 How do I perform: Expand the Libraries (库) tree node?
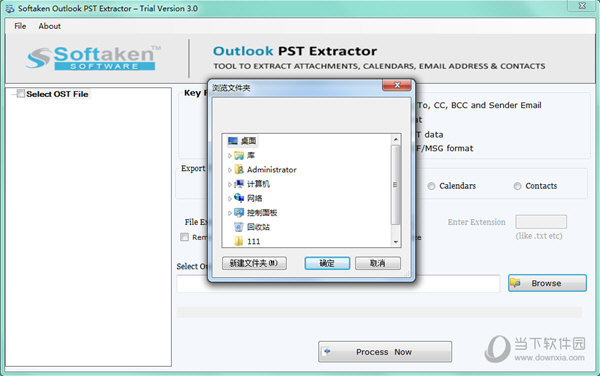point(230,156)
